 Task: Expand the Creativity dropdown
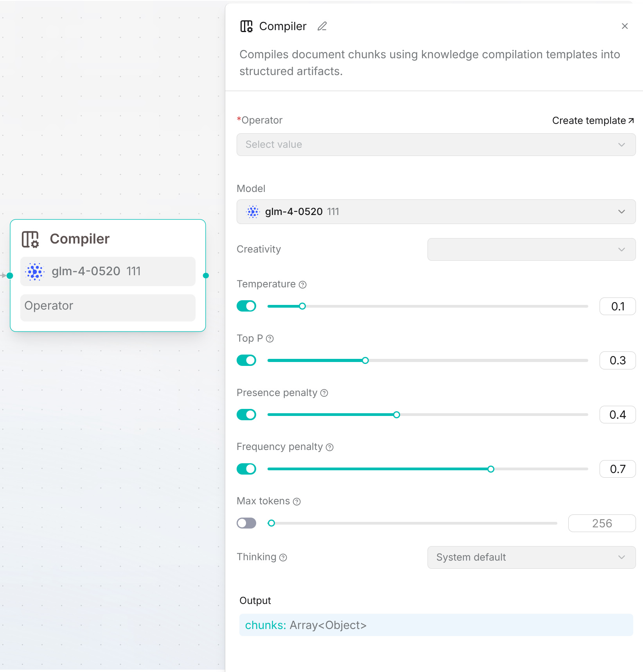pyautogui.click(x=532, y=249)
